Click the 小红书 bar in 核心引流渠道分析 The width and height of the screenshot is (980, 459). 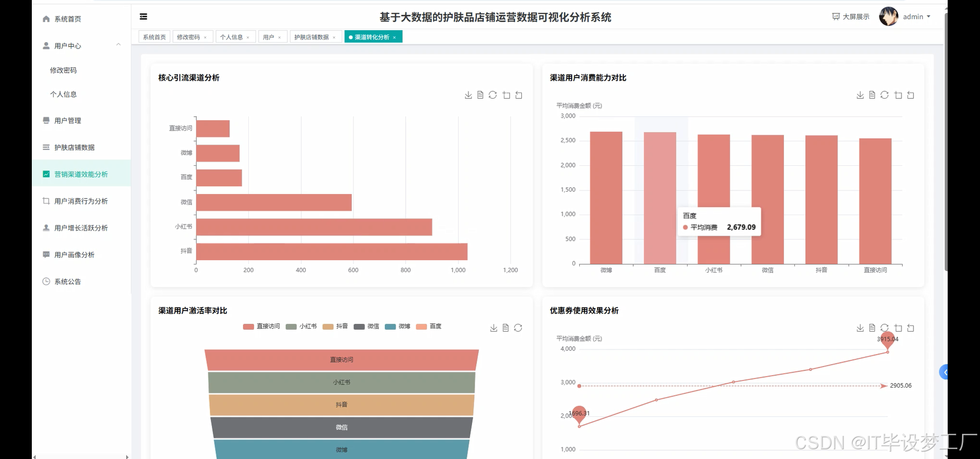(x=314, y=227)
